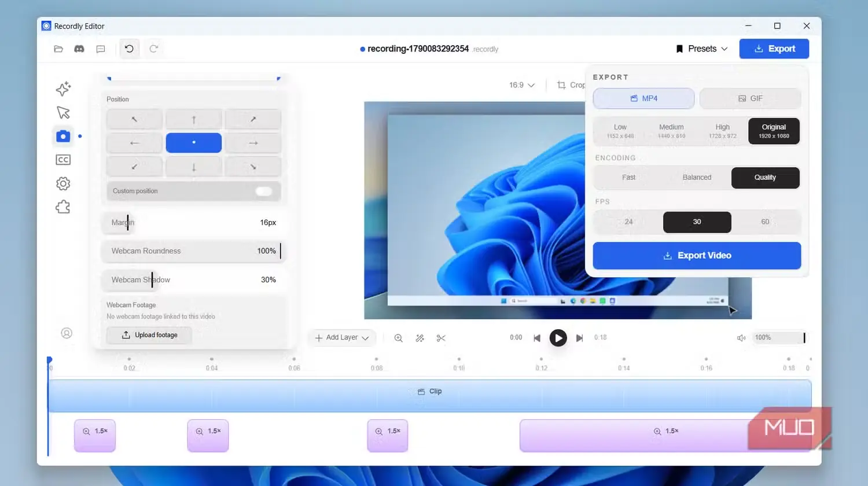Open the gear settings sidebar panel
This screenshot has height=486, width=868.
click(x=63, y=183)
